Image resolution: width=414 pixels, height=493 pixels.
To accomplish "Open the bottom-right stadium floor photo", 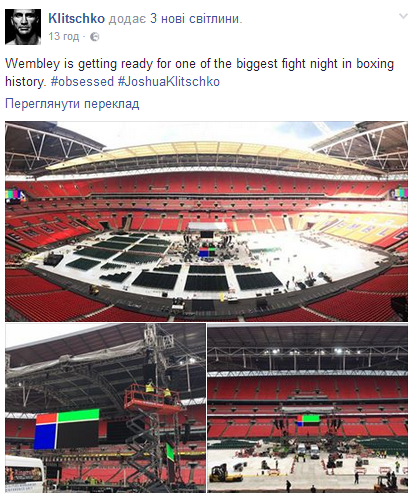I will coord(307,408).
